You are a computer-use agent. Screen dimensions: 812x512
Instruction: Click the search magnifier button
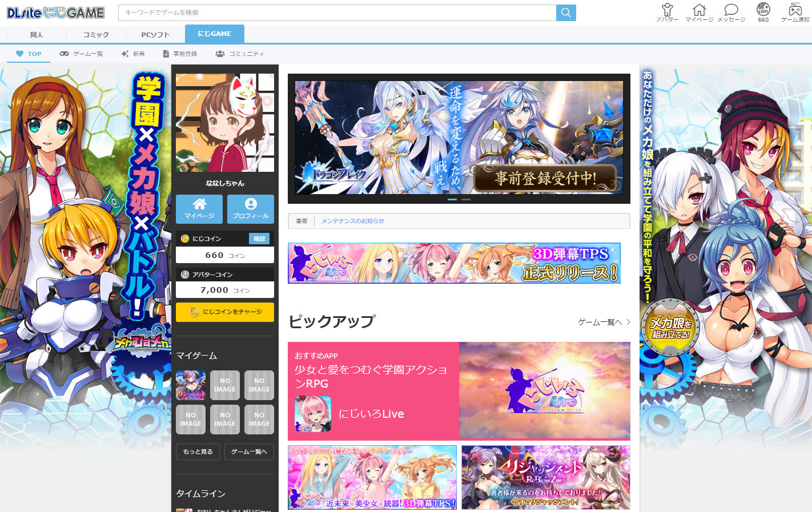pyautogui.click(x=566, y=13)
